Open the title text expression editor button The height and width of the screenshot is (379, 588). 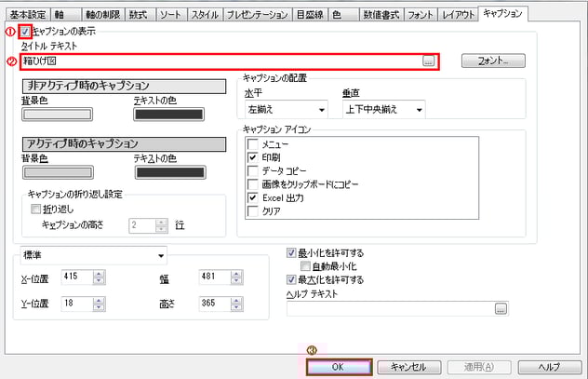pos(428,61)
